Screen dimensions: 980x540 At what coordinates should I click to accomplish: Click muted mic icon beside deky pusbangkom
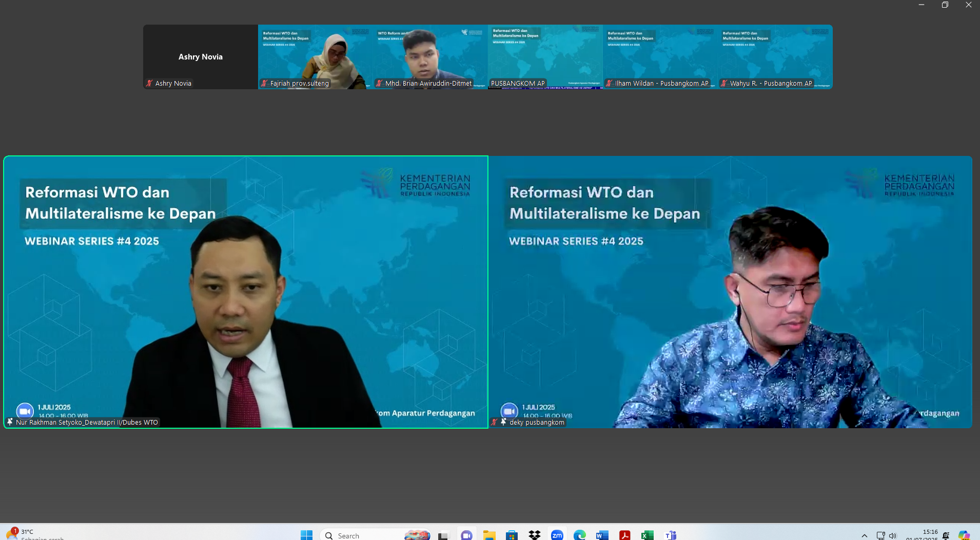click(x=494, y=422)
